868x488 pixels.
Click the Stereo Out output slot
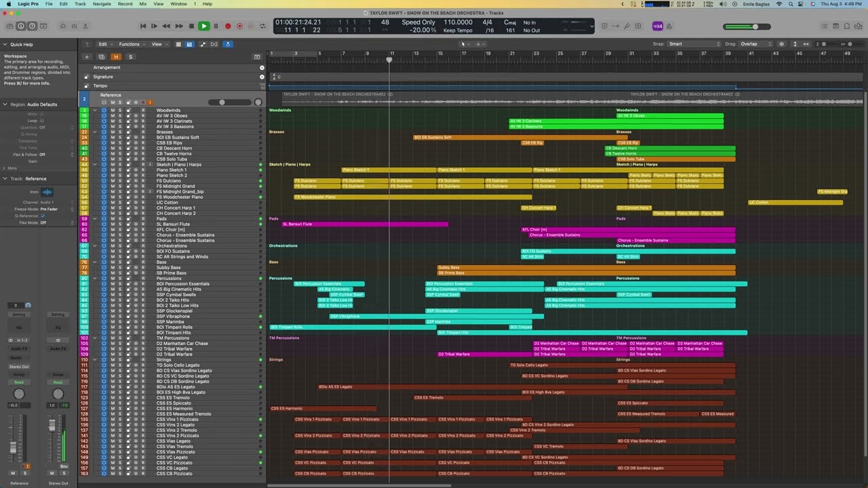coord(19,367)
